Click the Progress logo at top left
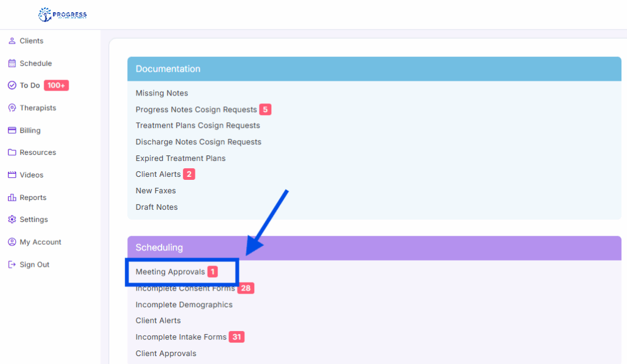The width and height of the screenshot is (627, 364). coord(62,14)
